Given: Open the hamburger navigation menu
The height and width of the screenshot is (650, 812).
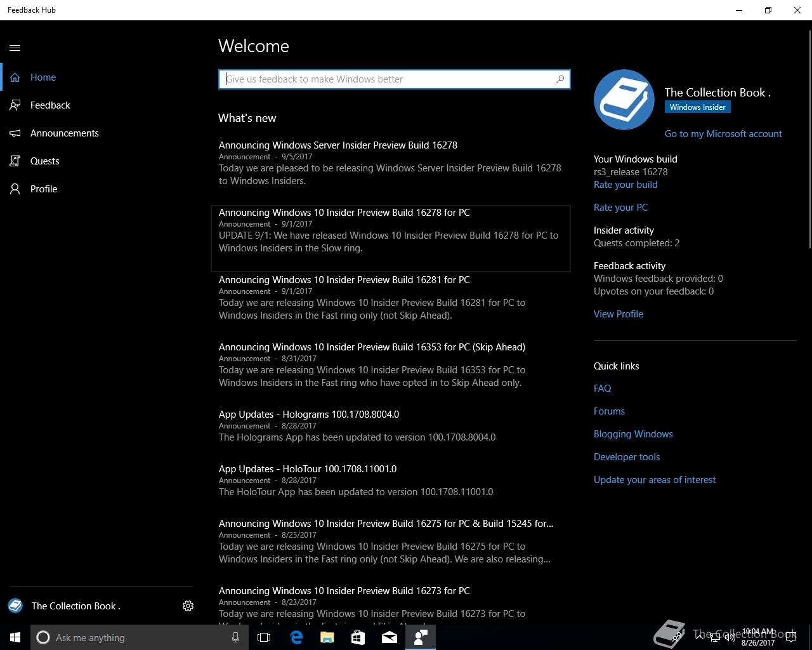Looking at the screenshot, I should (x=15, y=48).
